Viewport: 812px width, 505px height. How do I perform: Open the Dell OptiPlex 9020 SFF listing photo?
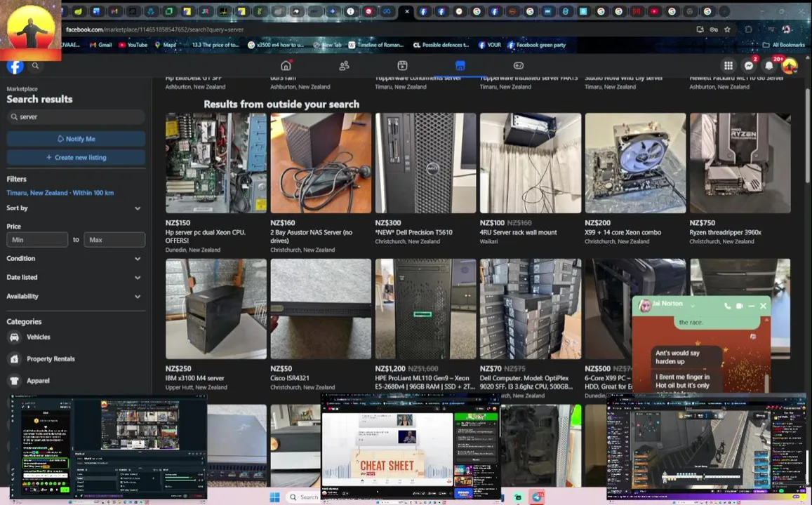[531, 309]
